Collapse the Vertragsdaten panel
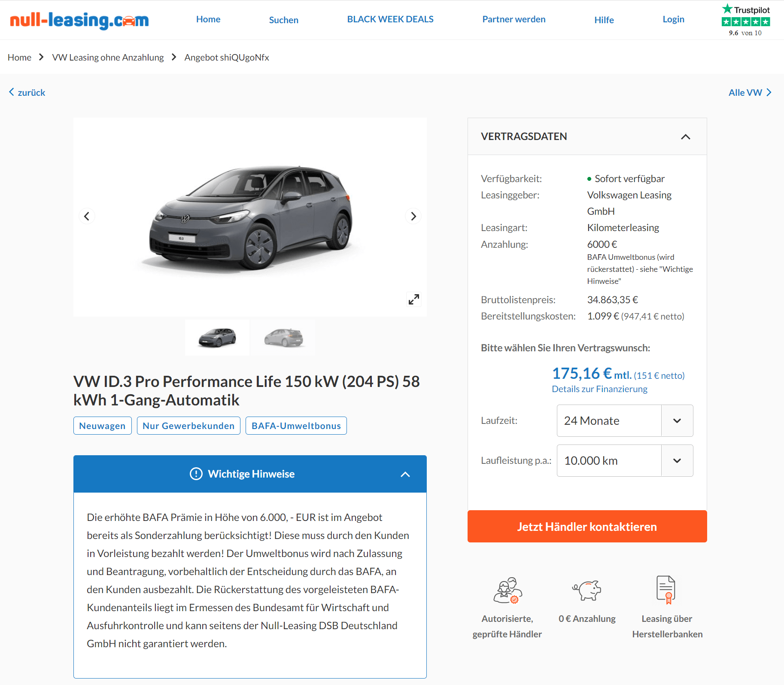 (x=686, y=137)
